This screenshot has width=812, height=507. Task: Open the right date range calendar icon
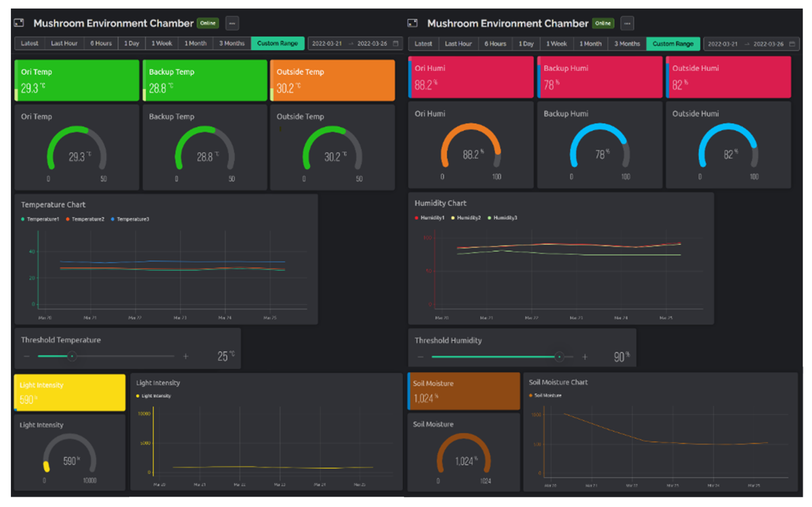(x=792, y=44)
